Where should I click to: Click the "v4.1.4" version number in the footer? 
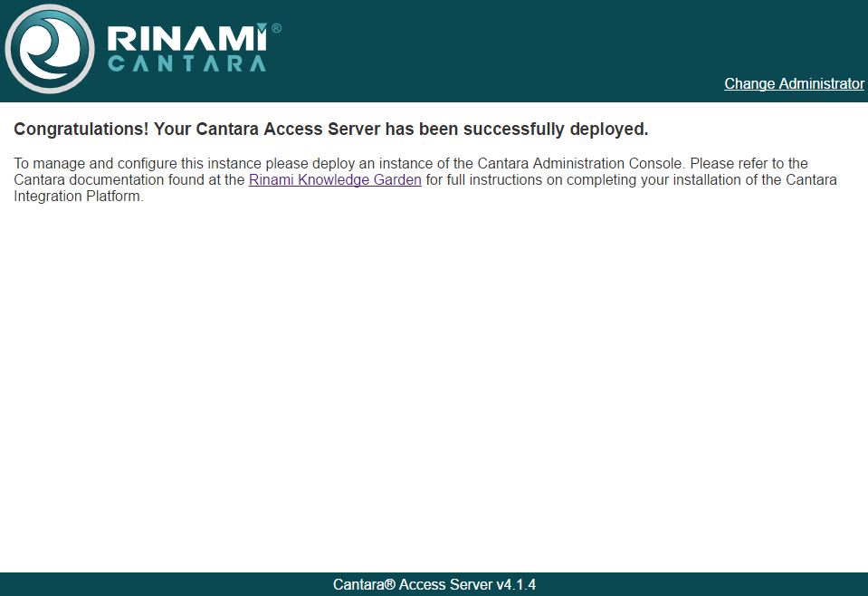tap(516, 584)
